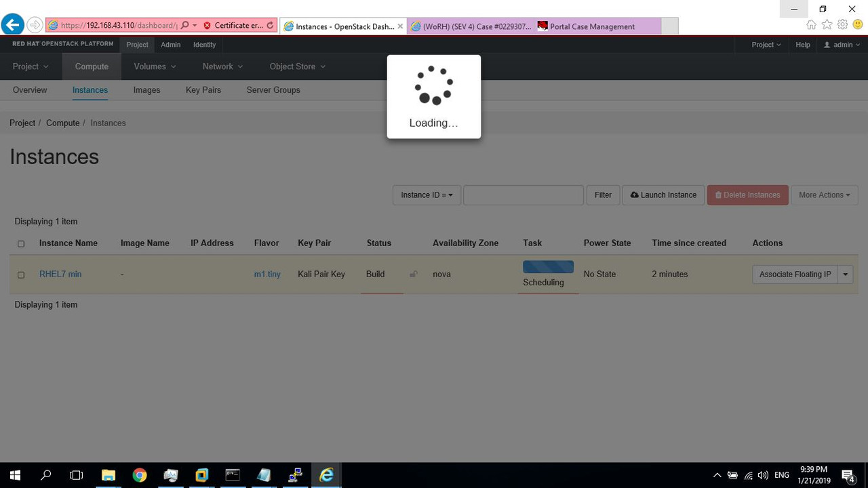Open the m1.tiny flavor link
The height and width of the screenshot is (488, 868).
267,274
